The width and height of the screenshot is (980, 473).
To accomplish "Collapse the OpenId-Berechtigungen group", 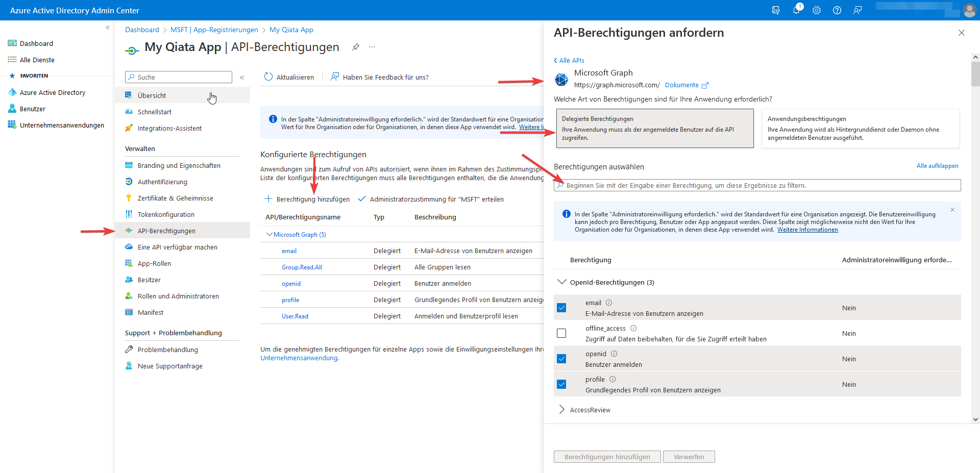I will [x=561, y=282].
